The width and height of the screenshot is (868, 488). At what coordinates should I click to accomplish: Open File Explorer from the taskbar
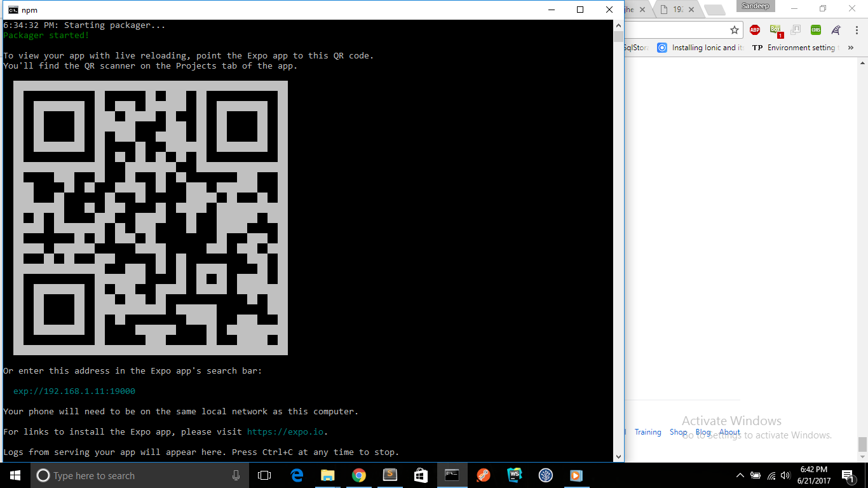click(328, 475)
